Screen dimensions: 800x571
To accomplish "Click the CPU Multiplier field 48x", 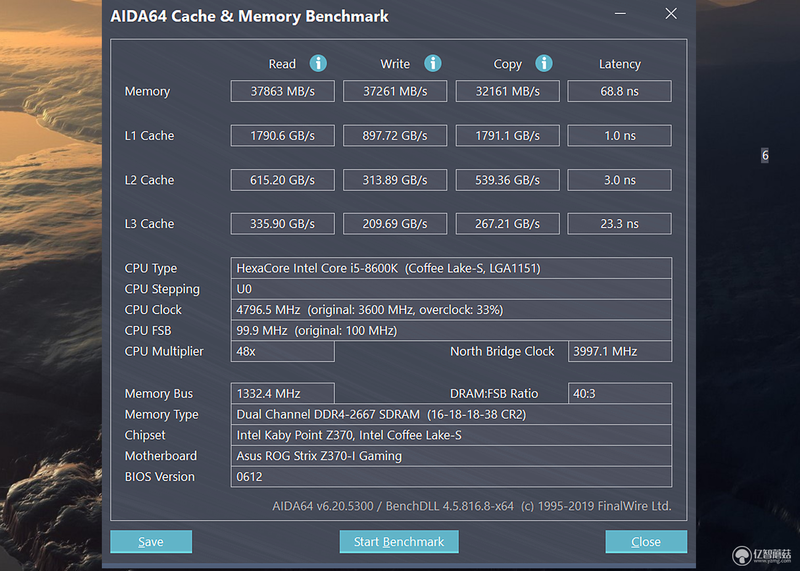I will point(283,351).
